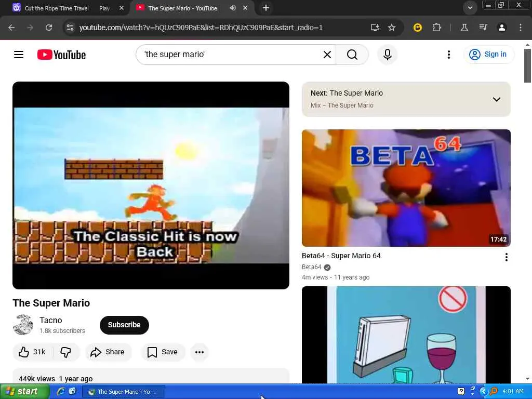Open site information icon in address bar
532x399 pixels.
tap(70, 28)
